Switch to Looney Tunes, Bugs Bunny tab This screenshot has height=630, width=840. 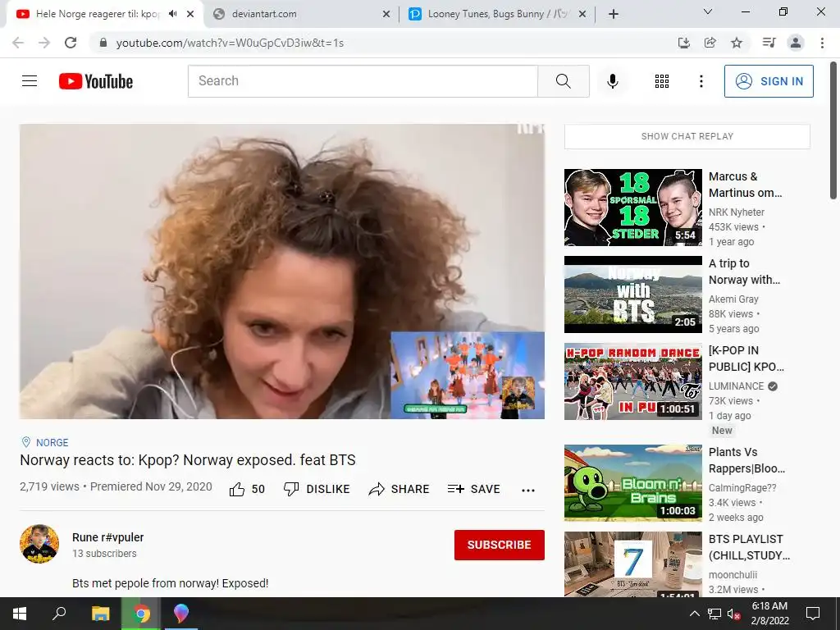click(498, 14)
